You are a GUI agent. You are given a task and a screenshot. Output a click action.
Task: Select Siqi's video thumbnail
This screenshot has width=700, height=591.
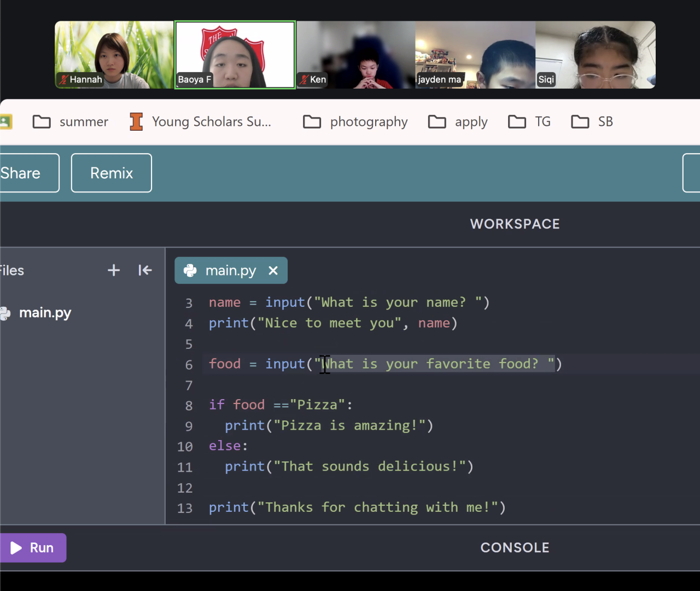tap(595, 55)
